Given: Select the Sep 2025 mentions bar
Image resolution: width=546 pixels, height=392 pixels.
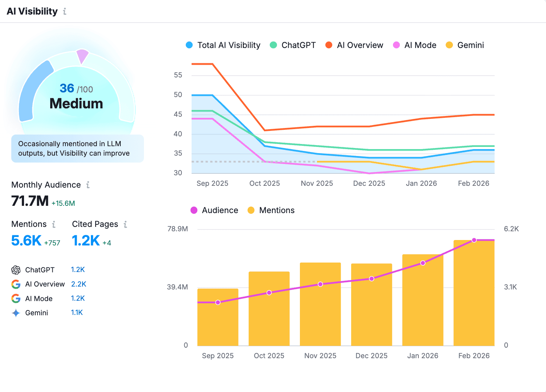Looking at the screenshot, I should (218, 317).
